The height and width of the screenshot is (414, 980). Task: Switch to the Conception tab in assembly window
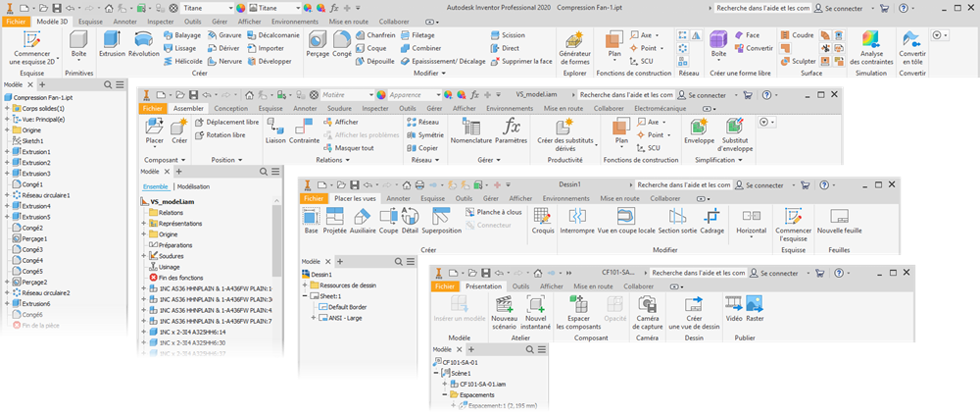tap(231, 108)
